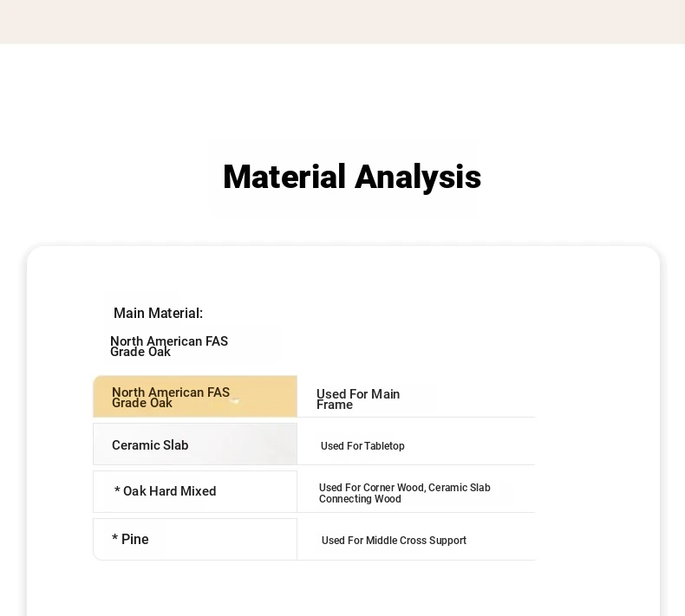This screenshot has height=616, width=685.
Task: Select the Main Material: label
Action: coord(158,313)
